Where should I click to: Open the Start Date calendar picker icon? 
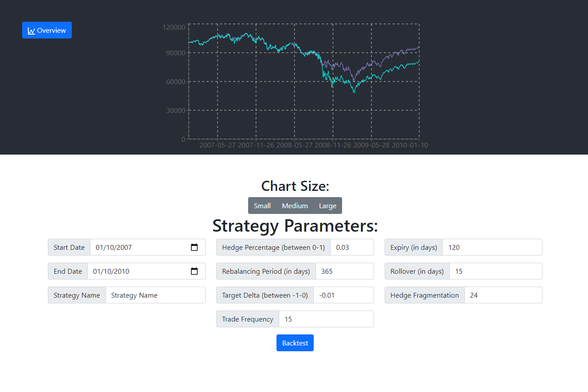click(x=194, y=247)
